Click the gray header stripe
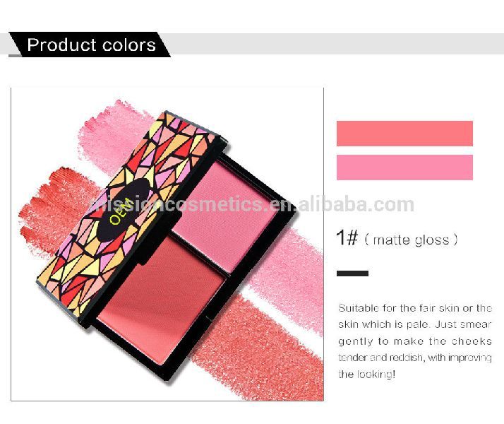The image size is (504, 424). 335,44
